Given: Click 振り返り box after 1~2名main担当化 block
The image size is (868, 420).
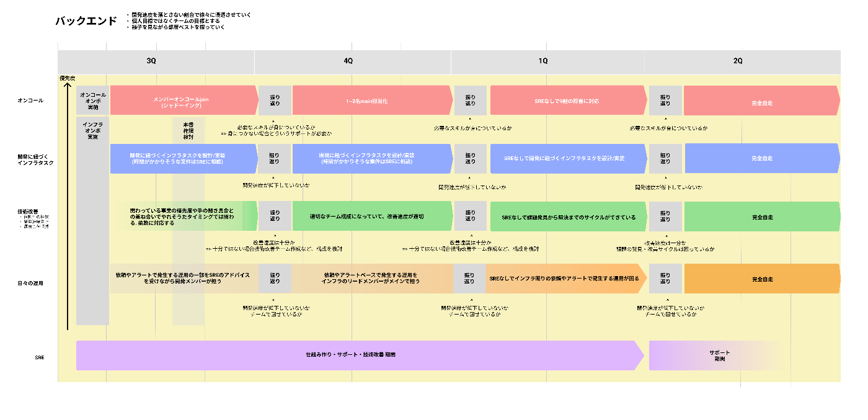Looking at the screenshot, I should tap(470, 101).
